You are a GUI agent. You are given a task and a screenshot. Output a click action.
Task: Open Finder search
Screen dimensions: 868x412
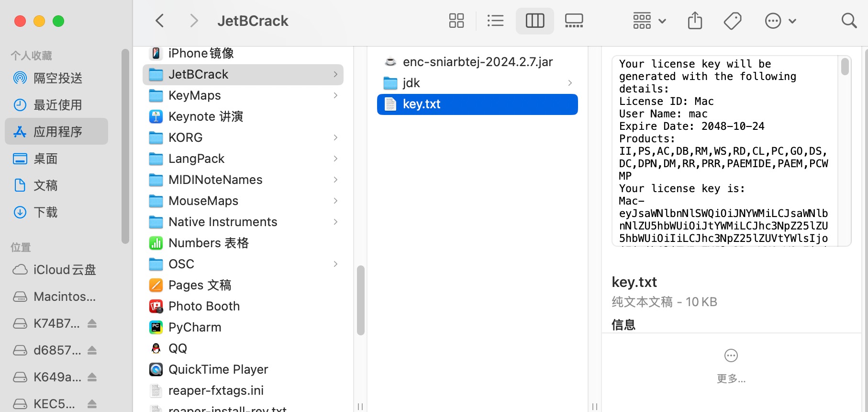(849, 21)
